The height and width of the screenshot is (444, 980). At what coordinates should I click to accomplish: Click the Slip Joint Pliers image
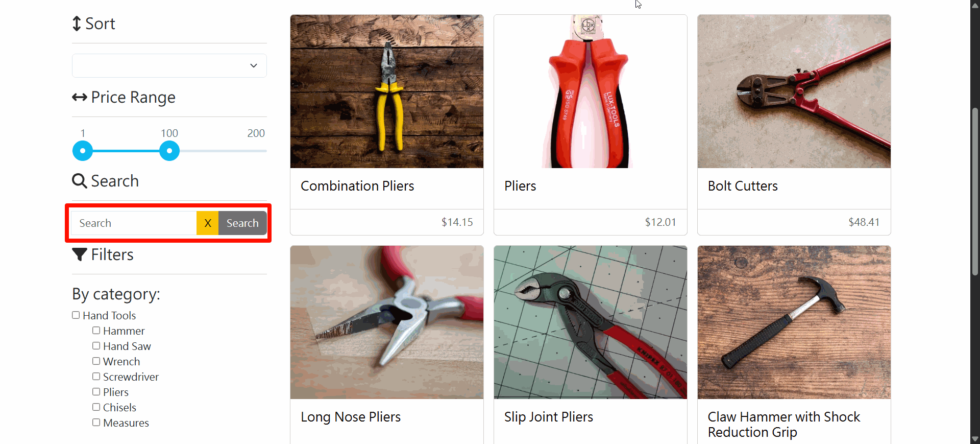(x=591, y=322)
